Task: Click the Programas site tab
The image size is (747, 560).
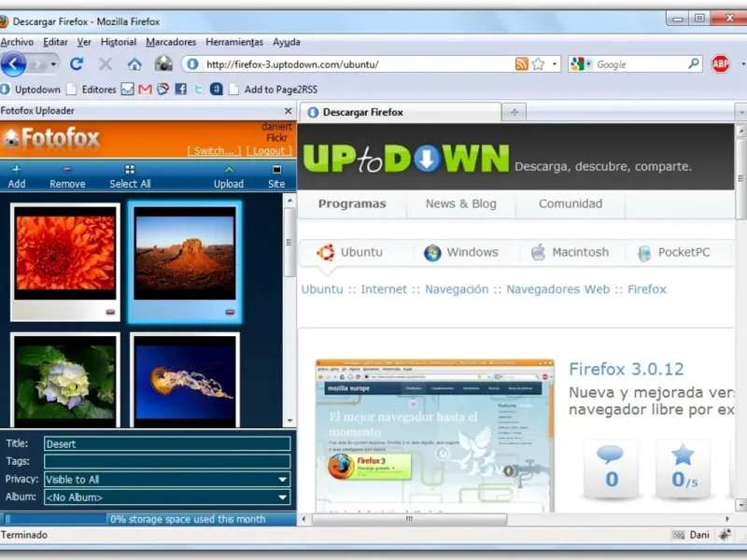Action: [x=352, y=203]
